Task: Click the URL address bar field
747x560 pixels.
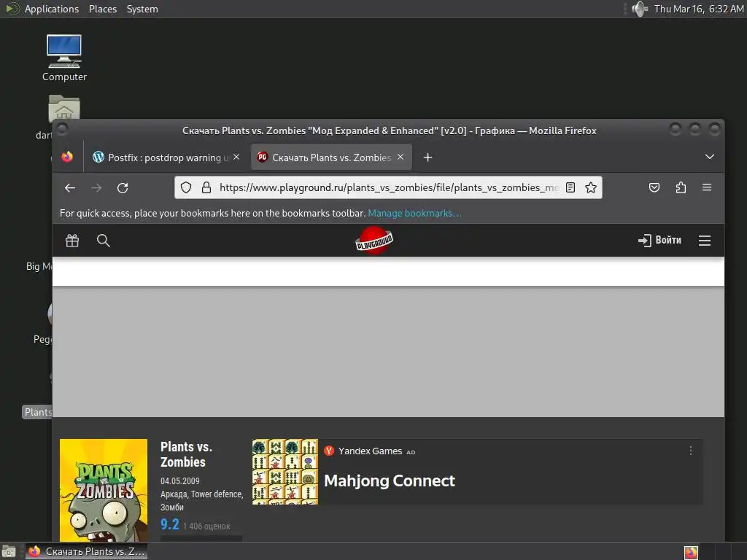Action: pos(388,187)
